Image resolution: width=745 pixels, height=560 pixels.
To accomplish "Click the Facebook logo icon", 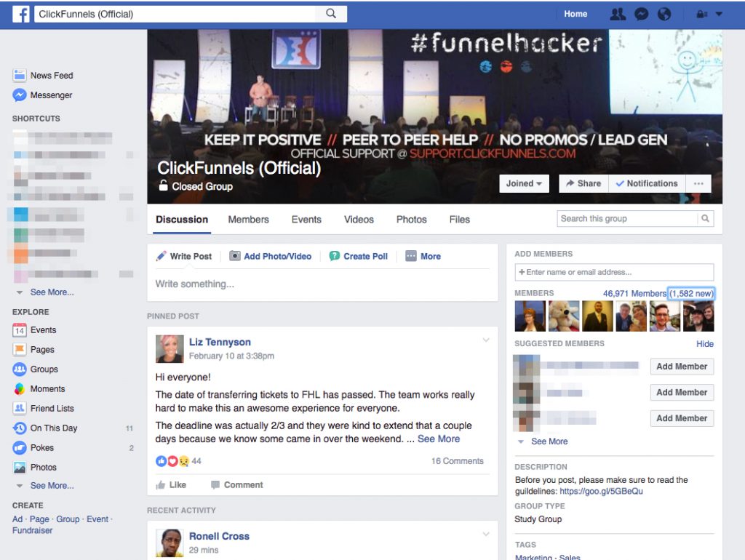I will (x=21, y=14).
